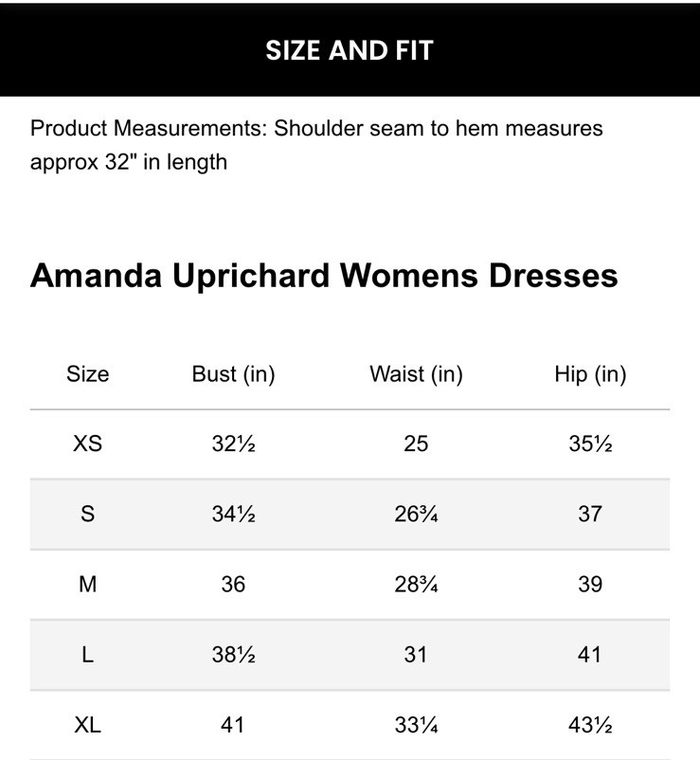
Task: Click the XL hip value 43½
Action: (590, 725)
